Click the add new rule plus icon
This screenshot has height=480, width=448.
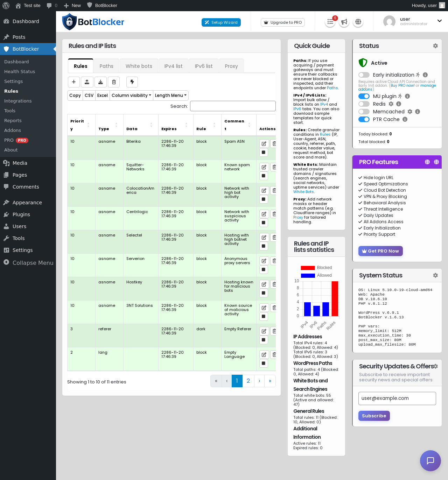[x=73, y=82]
